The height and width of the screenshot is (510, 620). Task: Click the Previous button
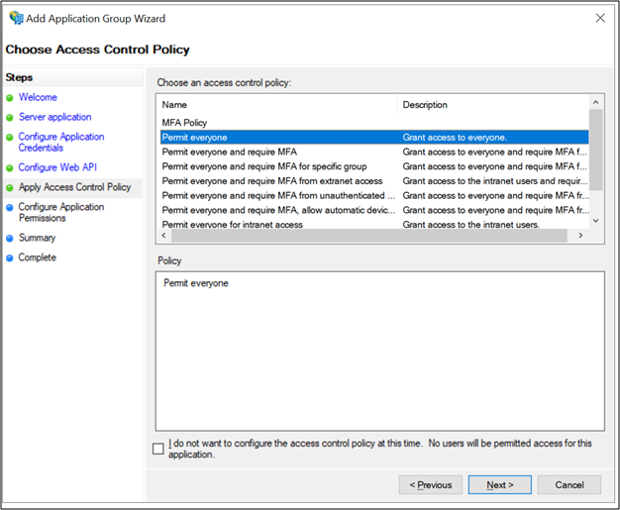[x=430, y=485]
